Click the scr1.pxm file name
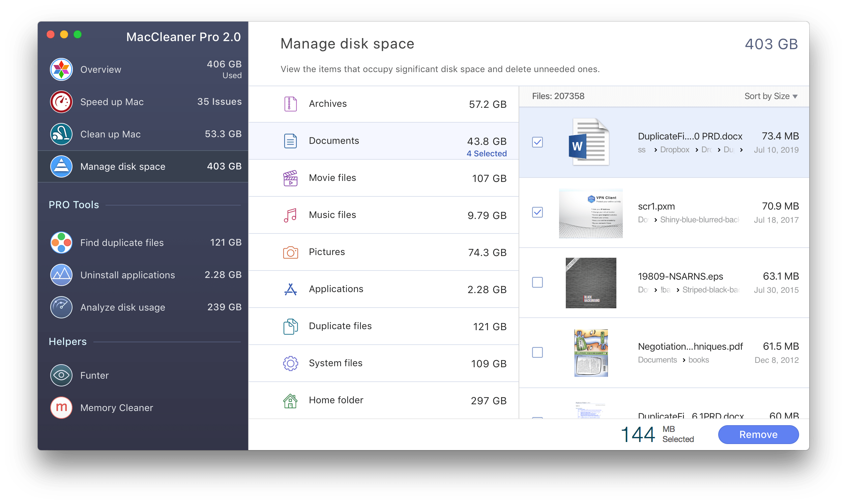The width and height of the screenshot is (847, 504). (x=656, y=206)
